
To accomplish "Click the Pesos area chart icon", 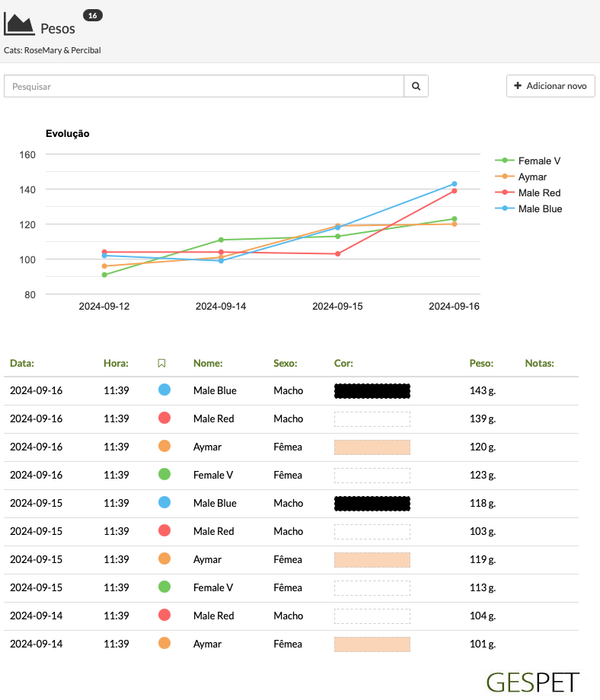I will [x=19, y=24].
